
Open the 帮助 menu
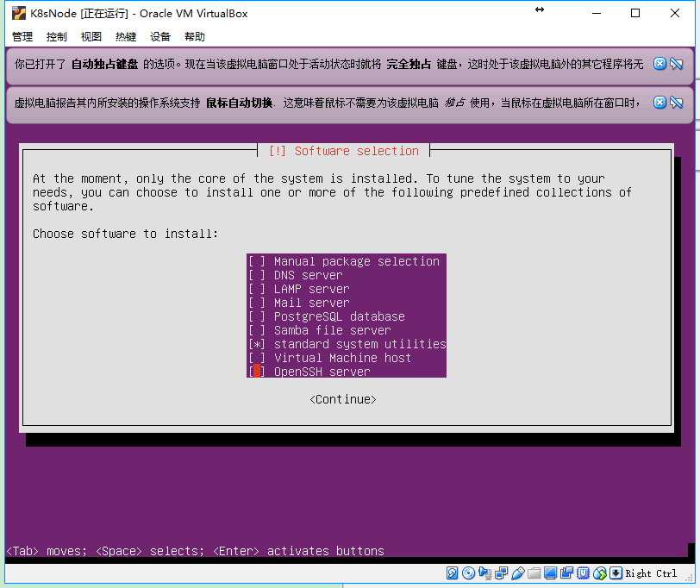point(195,36)
